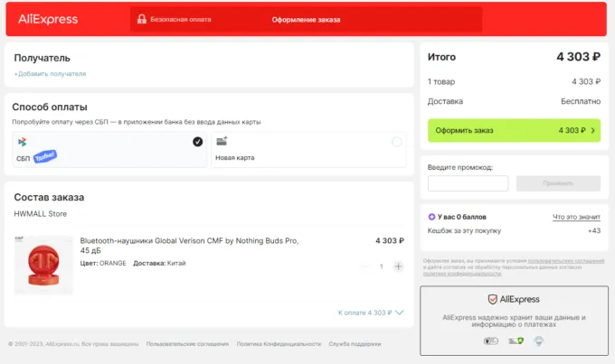615x364 pixels.
Task: Click in the promo code input field
Action: point(468,183)
